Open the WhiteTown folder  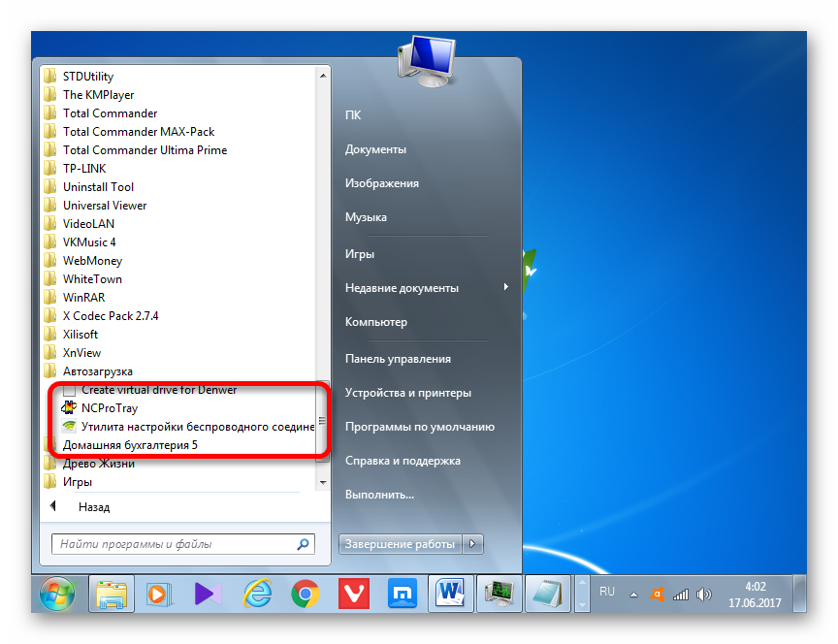tap(82, 279)
